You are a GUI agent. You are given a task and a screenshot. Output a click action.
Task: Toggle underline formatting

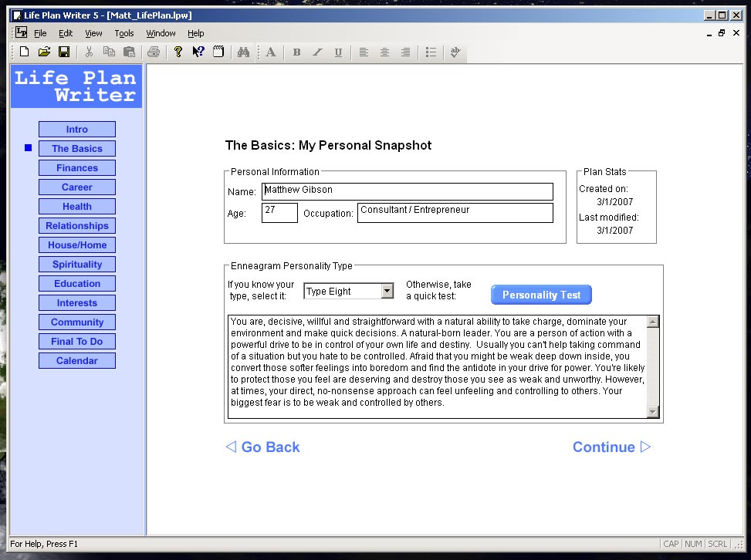click(338, 52)
